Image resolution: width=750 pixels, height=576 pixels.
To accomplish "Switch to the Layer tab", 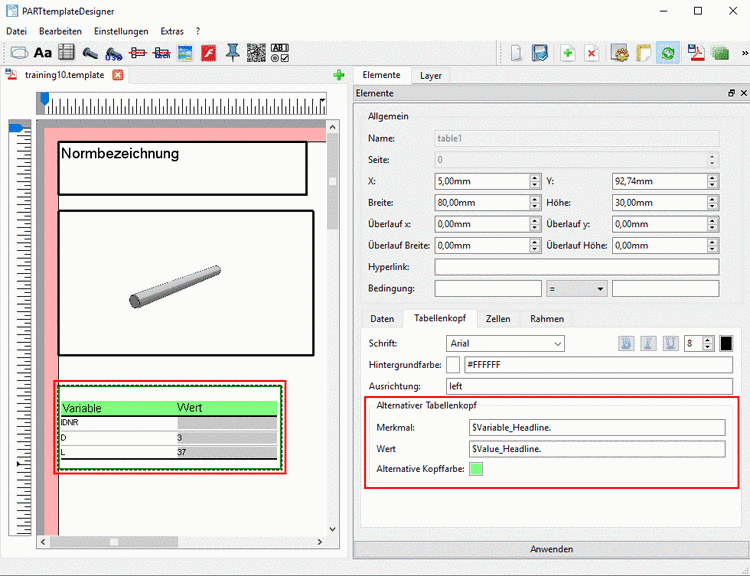I will (430, 76).
